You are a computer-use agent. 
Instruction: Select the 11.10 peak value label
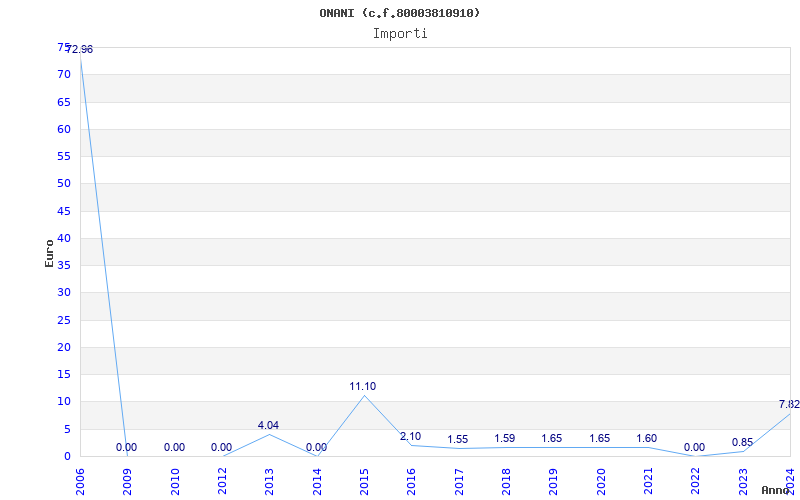click(363, 386)
